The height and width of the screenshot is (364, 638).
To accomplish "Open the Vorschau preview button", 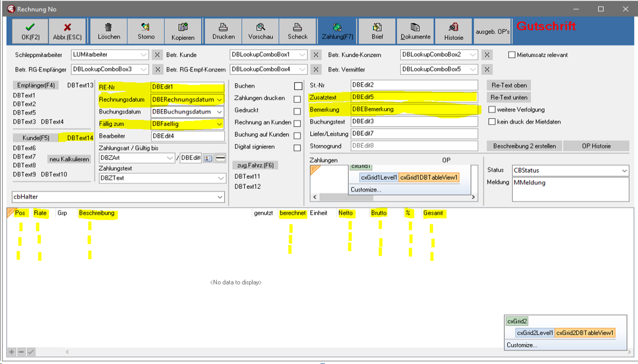I will (x=261, y=31).
